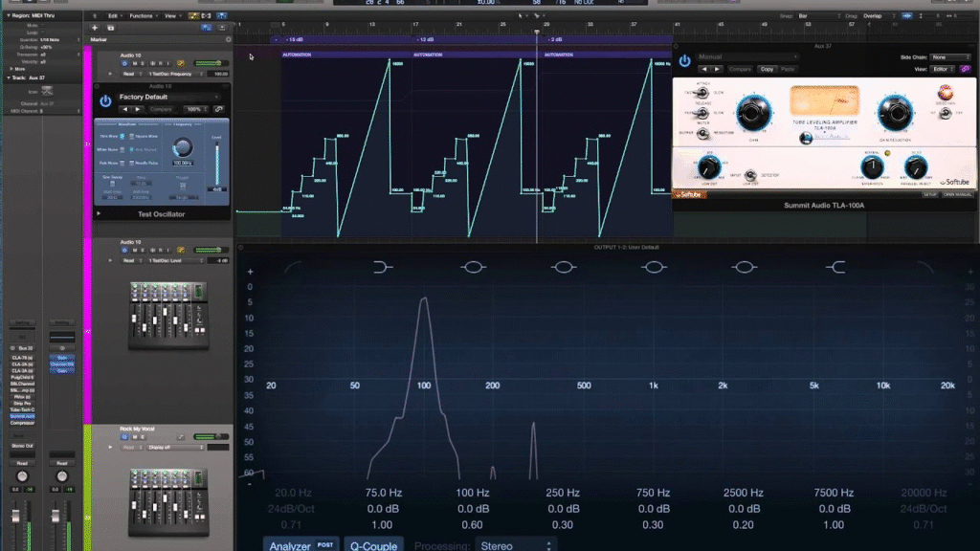Viewport: 980px width, 551px height.
Task: Select the low shelf EQ band icon
Action: pyautogui.click(x=383, y=267)
